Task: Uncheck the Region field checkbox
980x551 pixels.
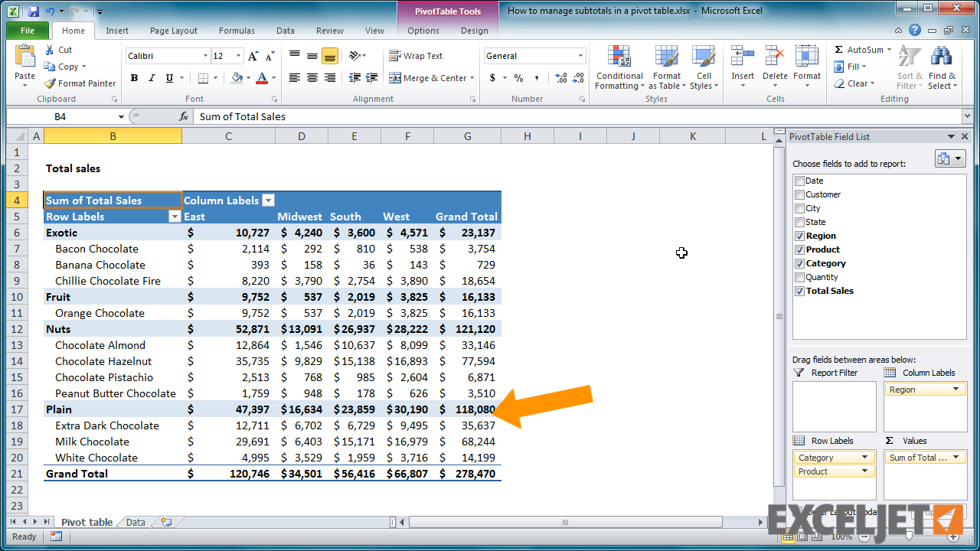Action: coord(799,236)
